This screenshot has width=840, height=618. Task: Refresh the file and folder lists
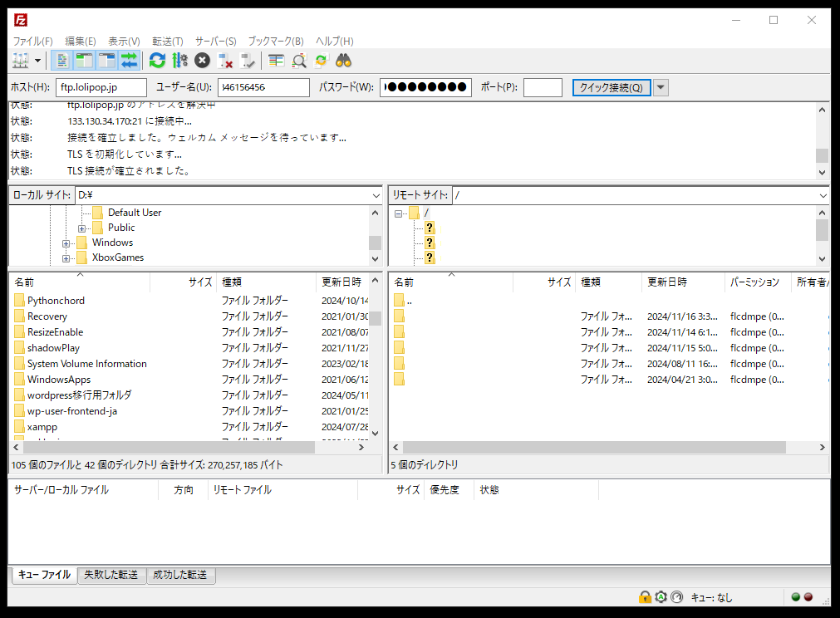pos(157,61)
